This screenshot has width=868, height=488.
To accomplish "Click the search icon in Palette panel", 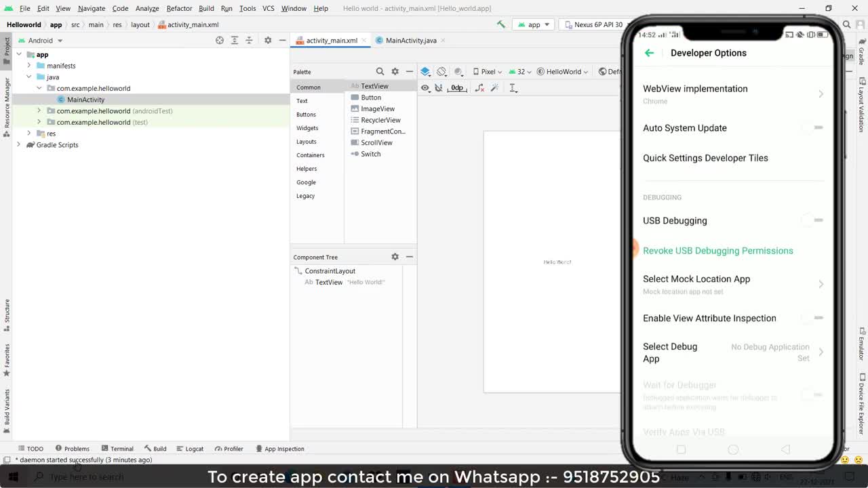I will click(380, 71).
